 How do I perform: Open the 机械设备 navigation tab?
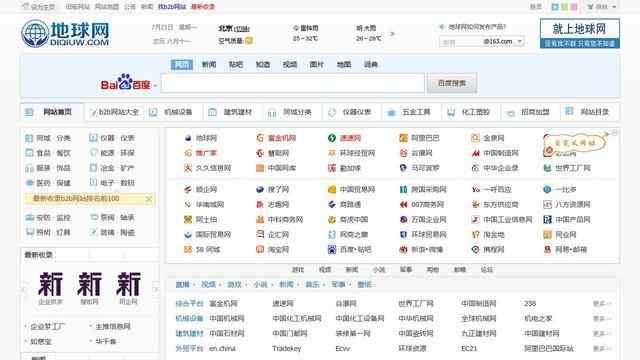pos(173,112)
